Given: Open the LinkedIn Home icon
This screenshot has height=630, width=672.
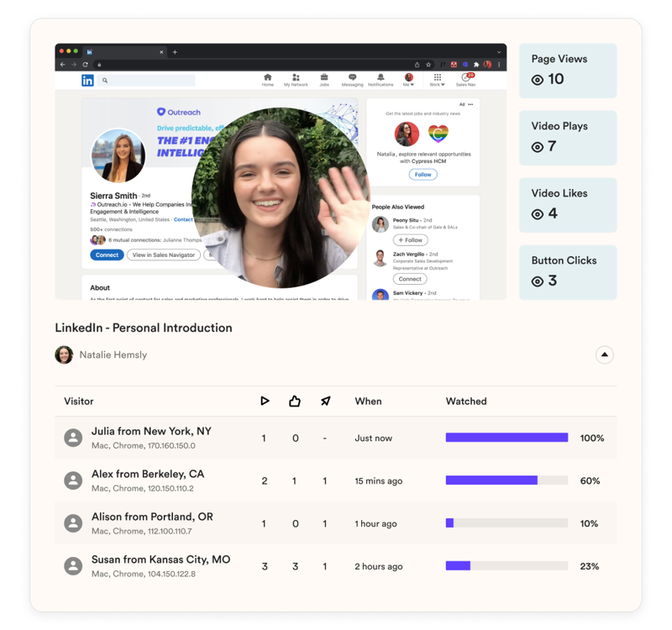Looking at the screenshot, I should 267,80.
